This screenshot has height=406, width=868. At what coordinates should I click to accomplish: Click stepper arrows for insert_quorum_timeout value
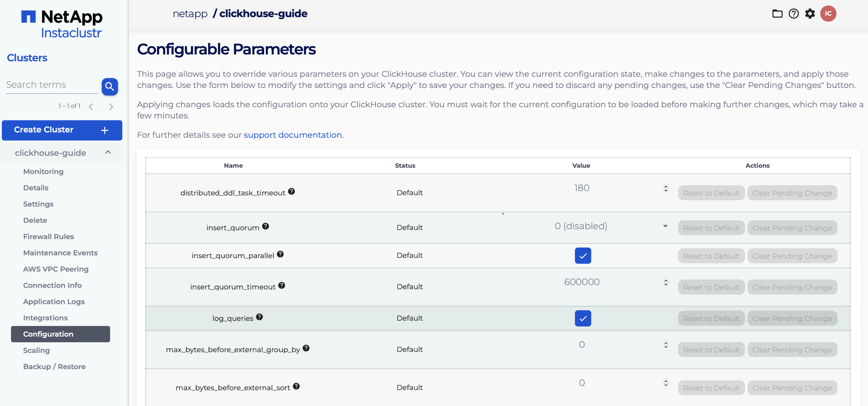[665, 282]
